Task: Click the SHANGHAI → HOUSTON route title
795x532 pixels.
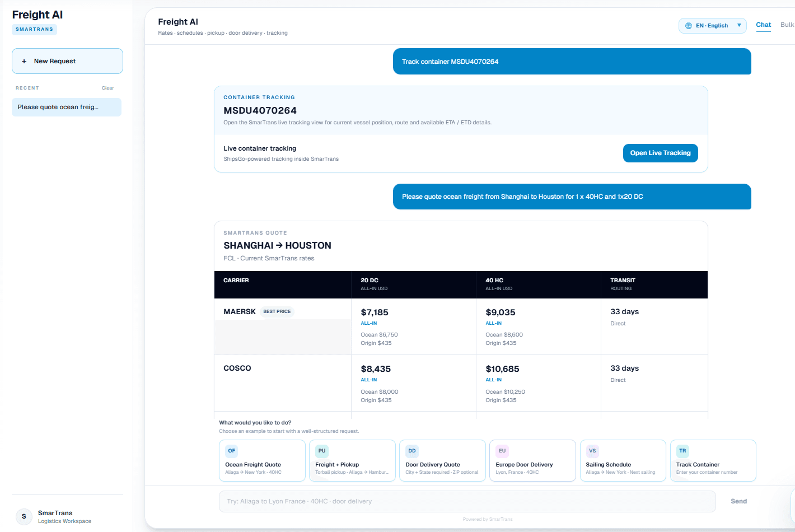Action: [x=277, y=245]
